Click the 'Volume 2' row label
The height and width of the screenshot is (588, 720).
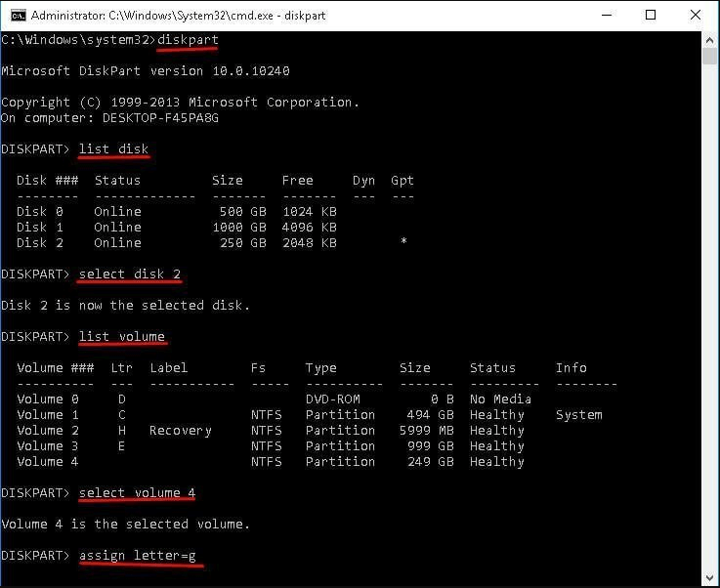pos(47,431)
